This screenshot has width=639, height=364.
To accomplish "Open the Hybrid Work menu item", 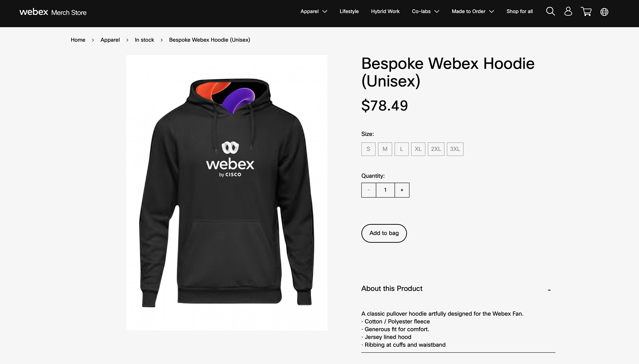I will tap(385, 12).
